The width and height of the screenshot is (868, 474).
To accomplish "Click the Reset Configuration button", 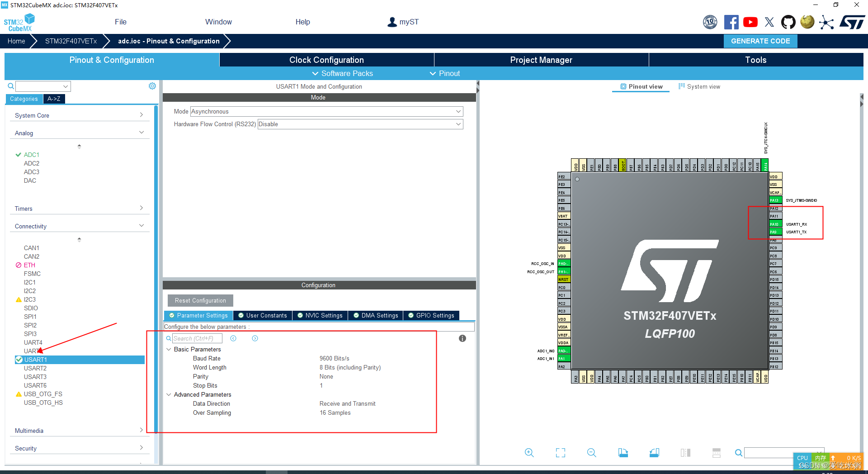I will [x=200, y=300].
